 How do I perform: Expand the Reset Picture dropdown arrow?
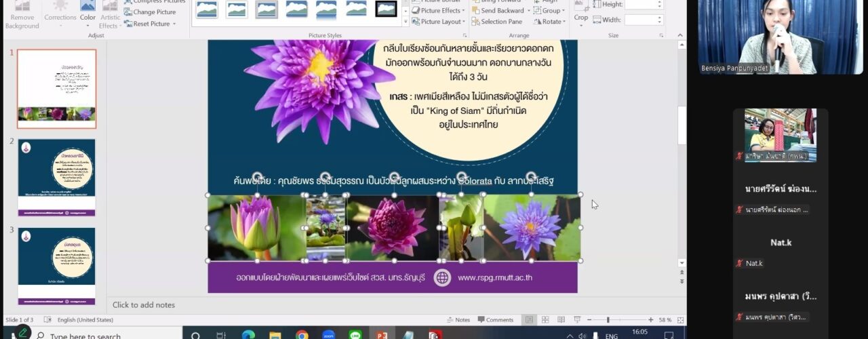tap(174, 24)
